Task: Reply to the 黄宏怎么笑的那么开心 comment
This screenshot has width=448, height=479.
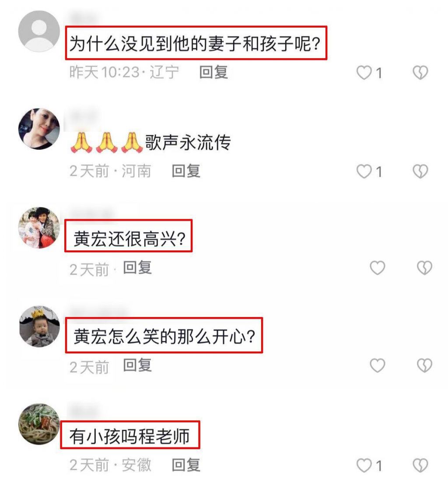Action: 137,365
